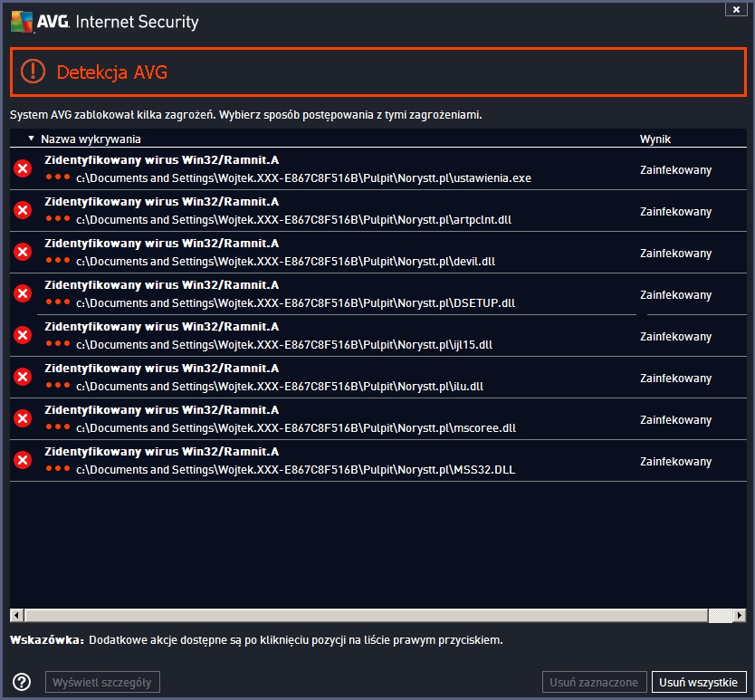This screenshot has height=700, width=755.
Task: Click the severity dots beside ijl15.dll path
Action: 58,343
